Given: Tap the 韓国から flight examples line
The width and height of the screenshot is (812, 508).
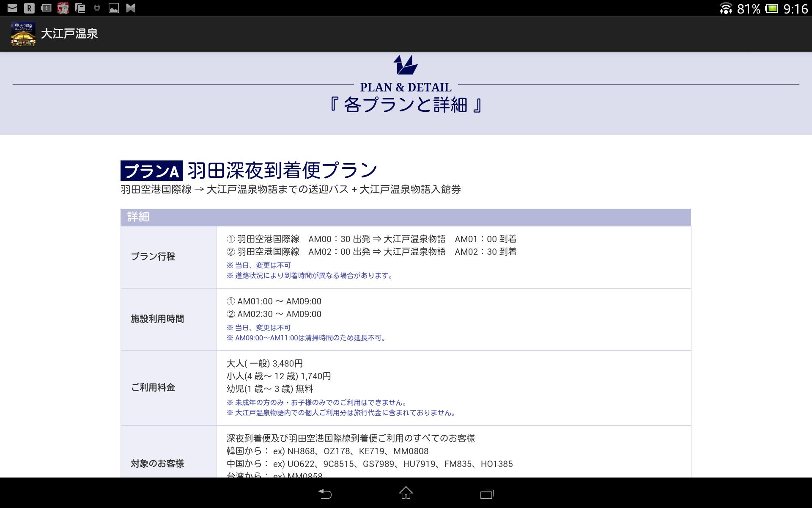Looking at the screenshot, I should click(x=327, y=451).
